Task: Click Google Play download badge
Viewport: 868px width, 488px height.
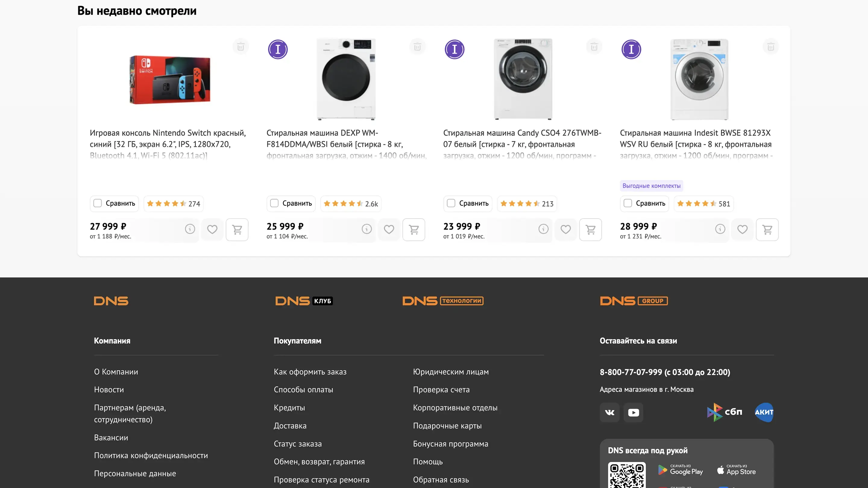Action: click(x=681, y=470)
